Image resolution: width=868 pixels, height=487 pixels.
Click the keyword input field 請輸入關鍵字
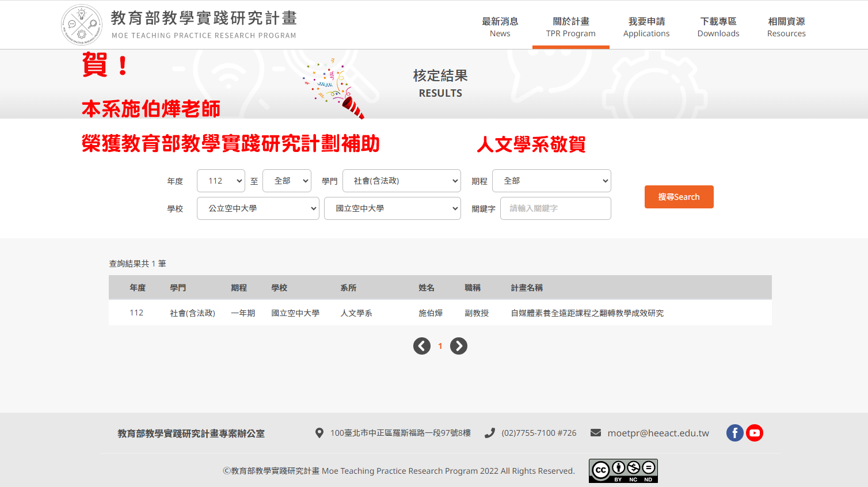[x=555, y=208]
